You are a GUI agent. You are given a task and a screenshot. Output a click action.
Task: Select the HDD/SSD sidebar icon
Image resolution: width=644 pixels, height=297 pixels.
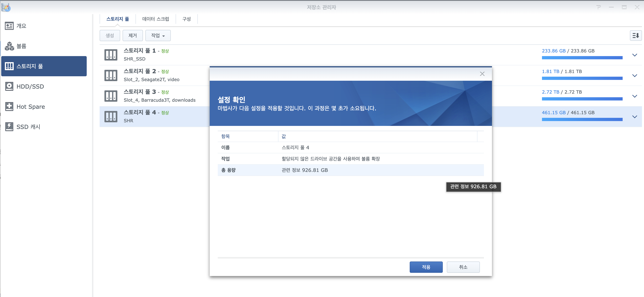9,86
